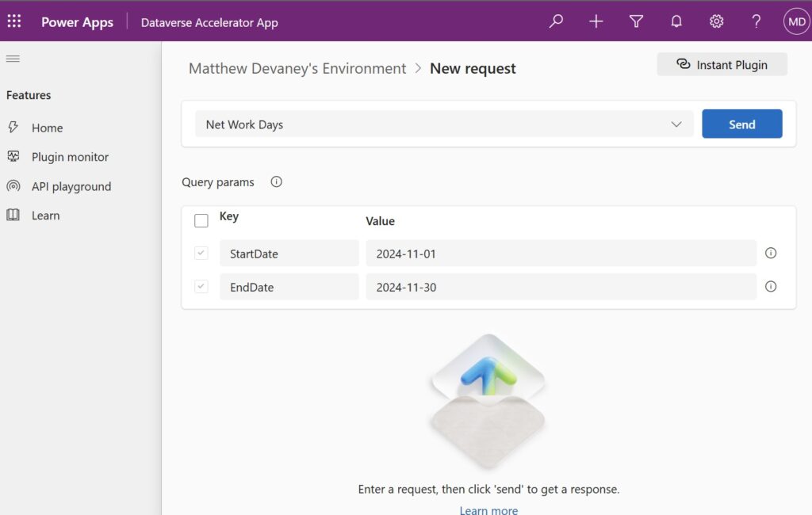Open Matthew Devaney's Environment breadcrumb

click(x=297, y=68)
